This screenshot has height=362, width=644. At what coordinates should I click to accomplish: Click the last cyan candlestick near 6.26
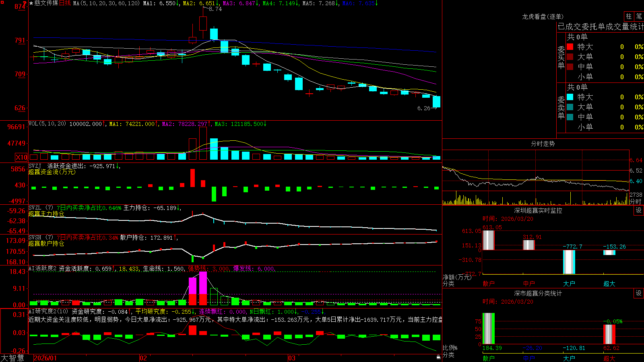click(436, 102)
